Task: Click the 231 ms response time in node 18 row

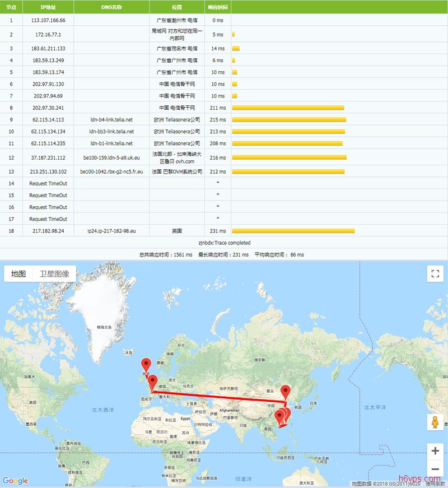Action: click(218, 231)
